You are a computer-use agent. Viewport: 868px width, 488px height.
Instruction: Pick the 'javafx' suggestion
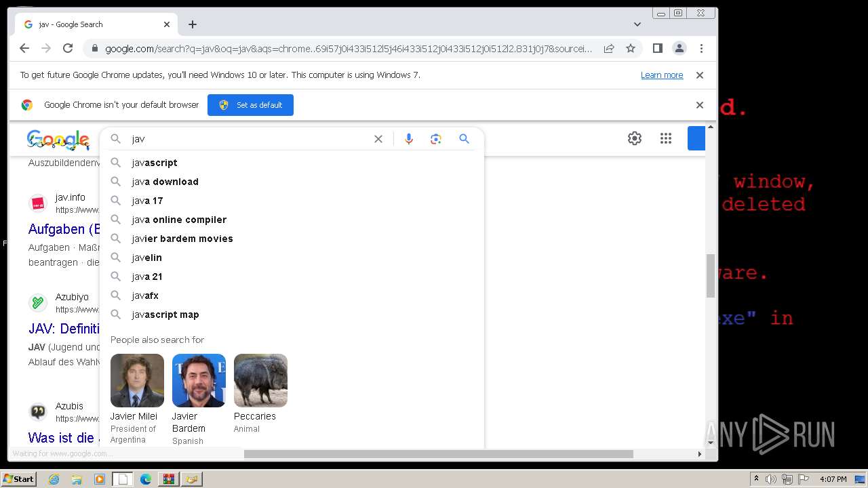point(292,296)
